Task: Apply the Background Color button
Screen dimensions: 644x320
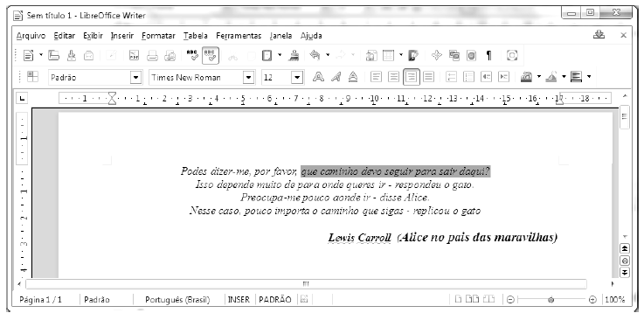Action: 577,77
